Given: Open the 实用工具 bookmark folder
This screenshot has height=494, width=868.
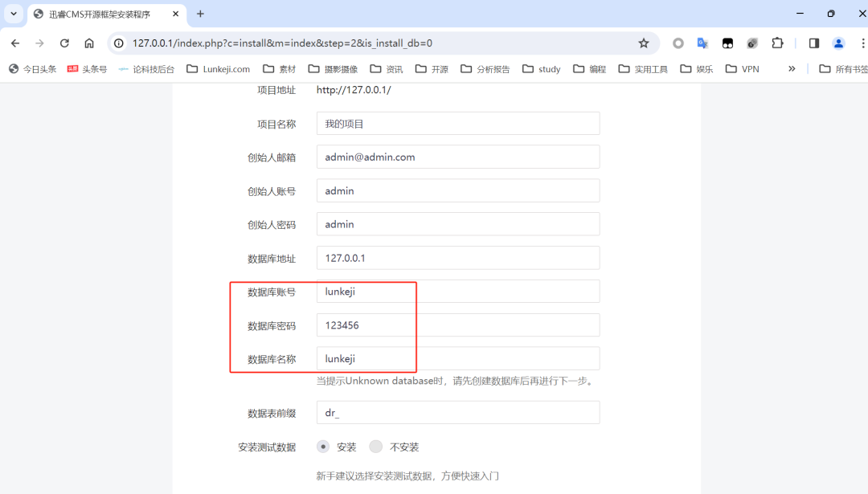Looking at the screenshot, I should pyautogui.click(x=643, y=69).
